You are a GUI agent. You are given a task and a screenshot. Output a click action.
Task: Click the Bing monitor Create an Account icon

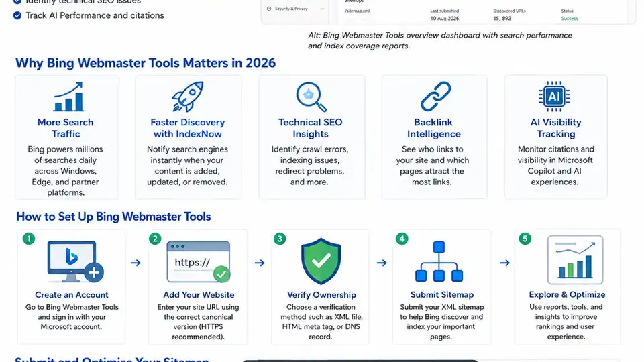[76, 262]
